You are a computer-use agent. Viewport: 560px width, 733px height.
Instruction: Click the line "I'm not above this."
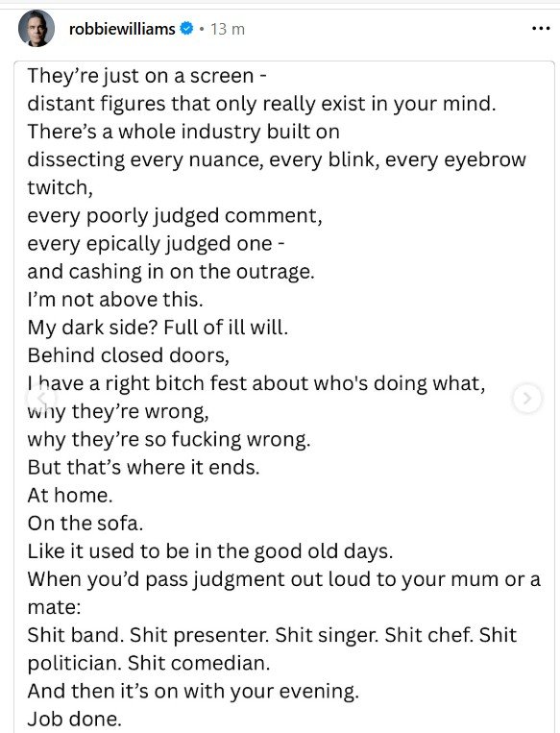click(x=115, y=300)
